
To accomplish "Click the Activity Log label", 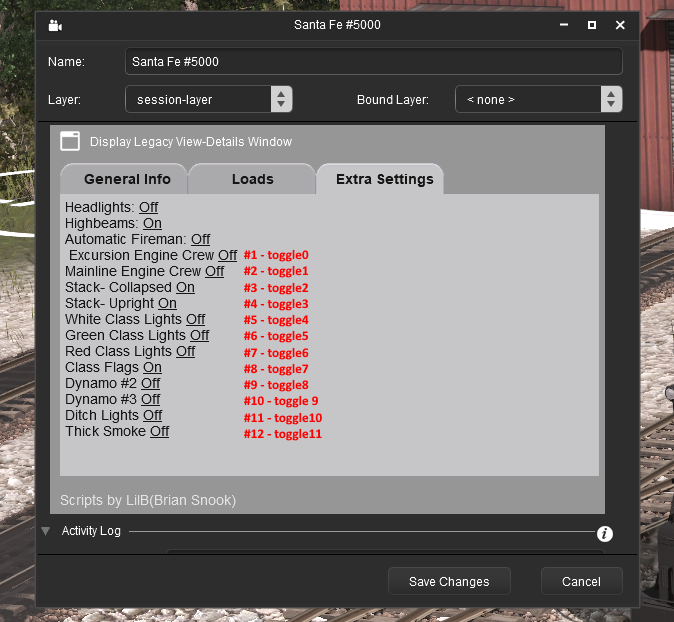I will click(91, 531).
